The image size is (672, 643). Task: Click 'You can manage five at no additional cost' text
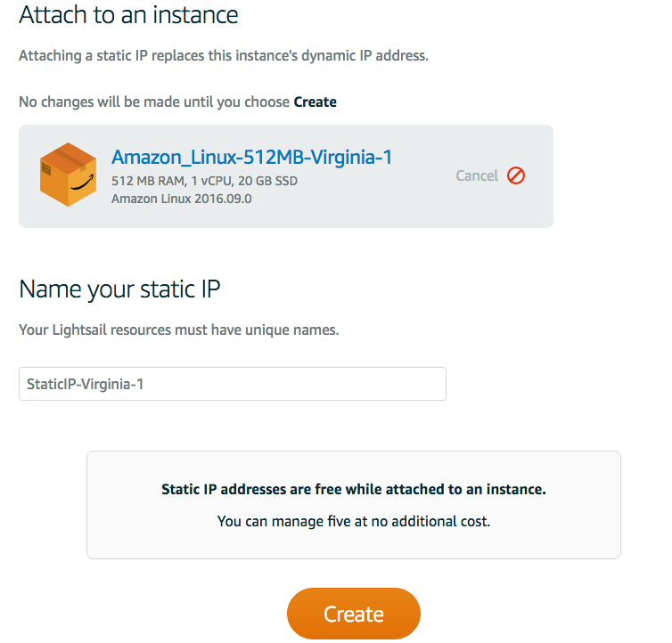click(x=354, y=521)
